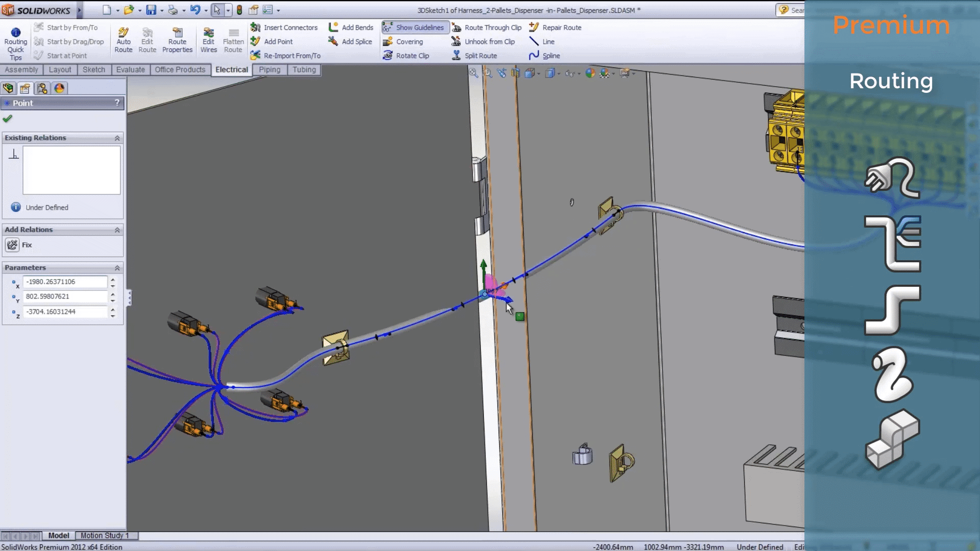Click the New document icon
This screenshot has height=551, width=980.
click(107, 10)
